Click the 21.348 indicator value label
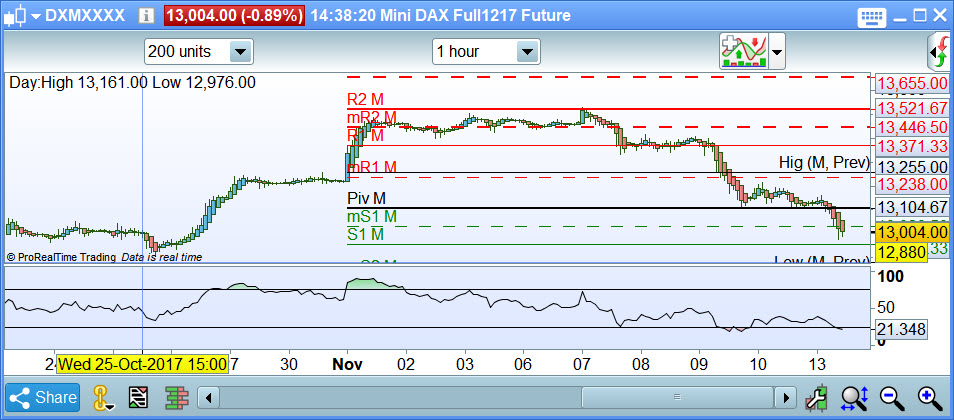954x420 pixels. [902, 329]
